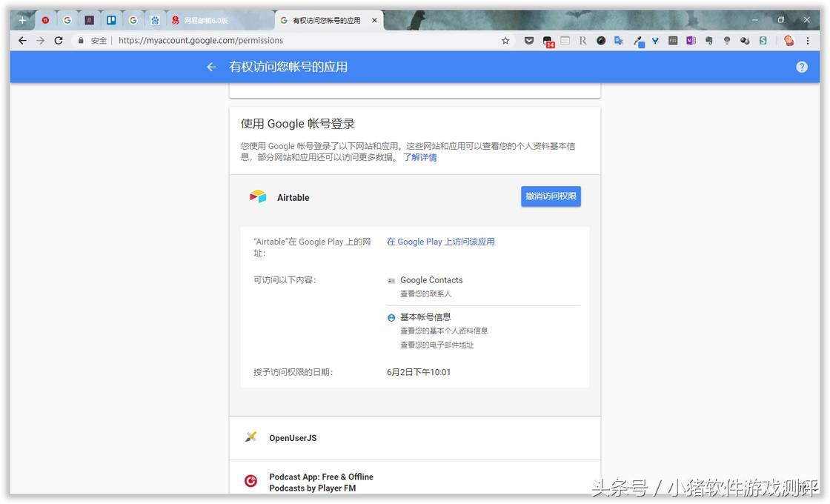This screenshot has height=504, width=830.
Task: Click the green S extension icon
Action: (763, 41)
